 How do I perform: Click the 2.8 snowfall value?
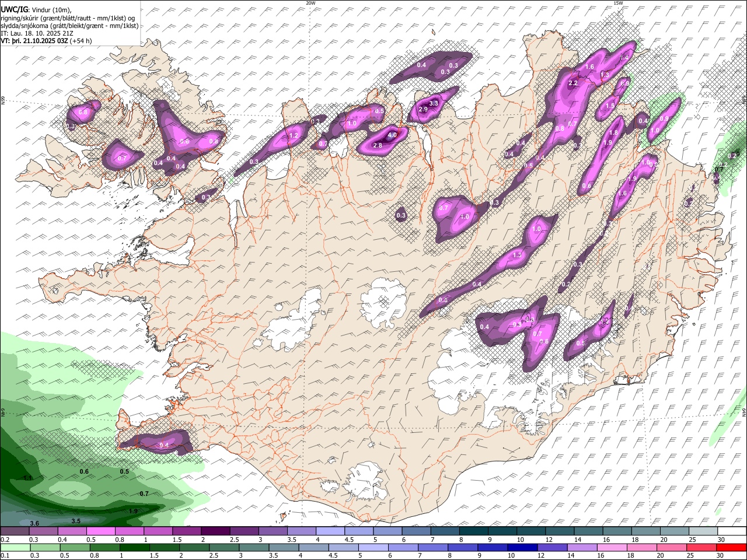378,145
